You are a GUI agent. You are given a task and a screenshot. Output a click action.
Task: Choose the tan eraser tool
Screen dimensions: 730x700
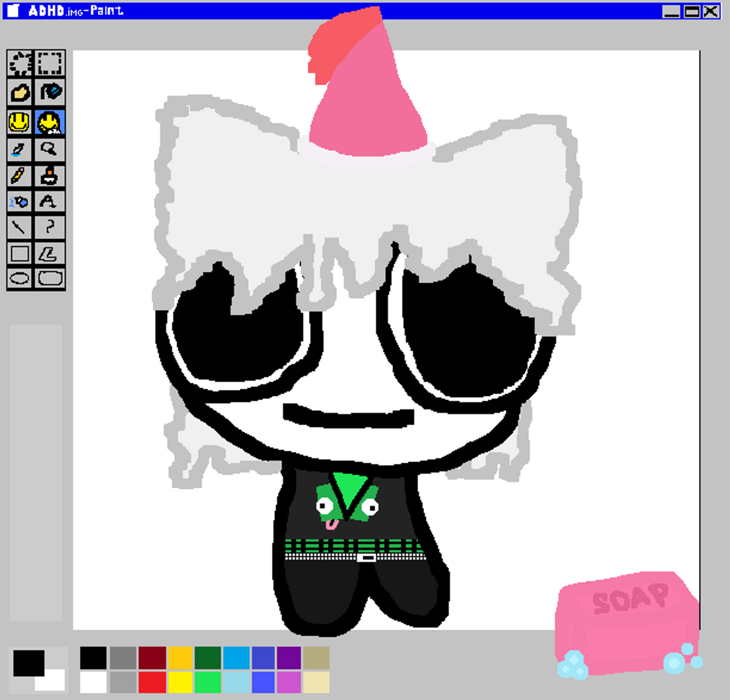[x=20, y=92]
